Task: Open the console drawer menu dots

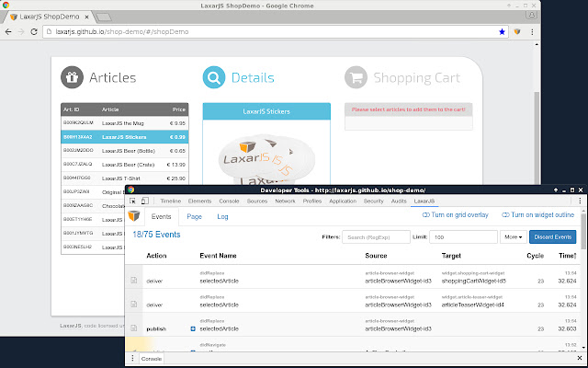Action: tap(132, 358)
